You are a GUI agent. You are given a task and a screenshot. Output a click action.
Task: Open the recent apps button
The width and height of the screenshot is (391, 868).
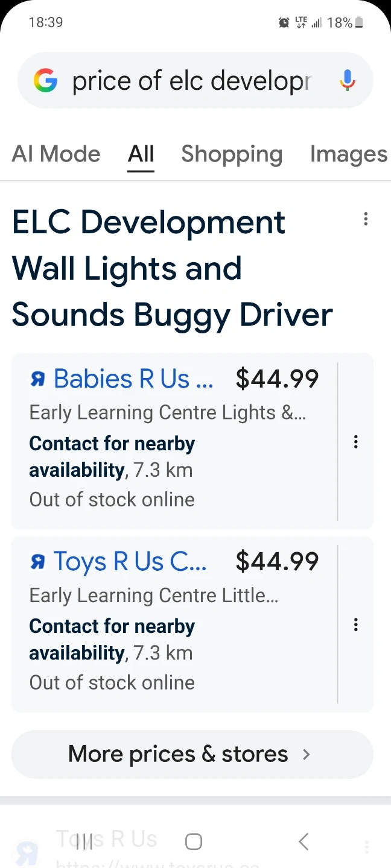coord(84,841)
